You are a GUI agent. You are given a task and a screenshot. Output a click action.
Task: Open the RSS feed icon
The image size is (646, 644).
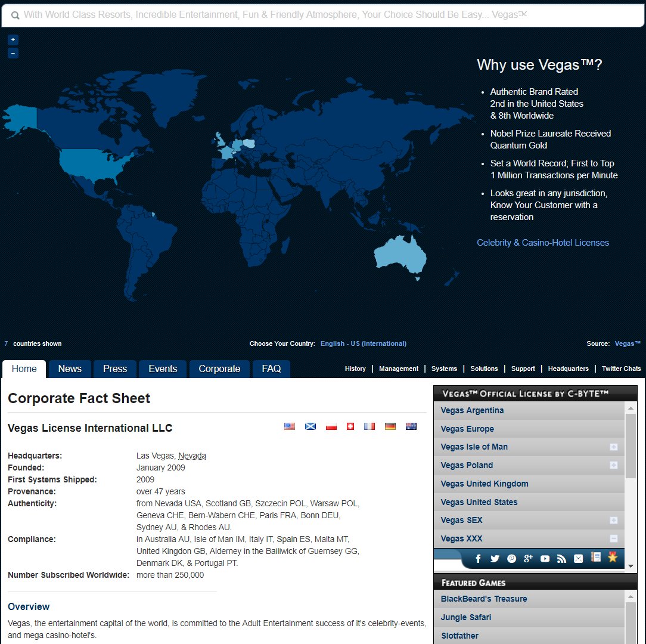point(561,559)
